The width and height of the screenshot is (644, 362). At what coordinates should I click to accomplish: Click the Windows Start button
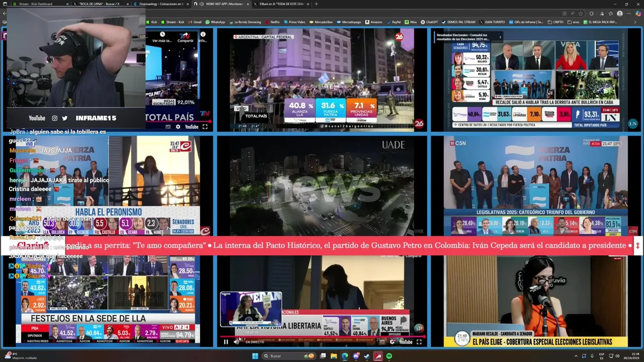(x=255, y=356)
